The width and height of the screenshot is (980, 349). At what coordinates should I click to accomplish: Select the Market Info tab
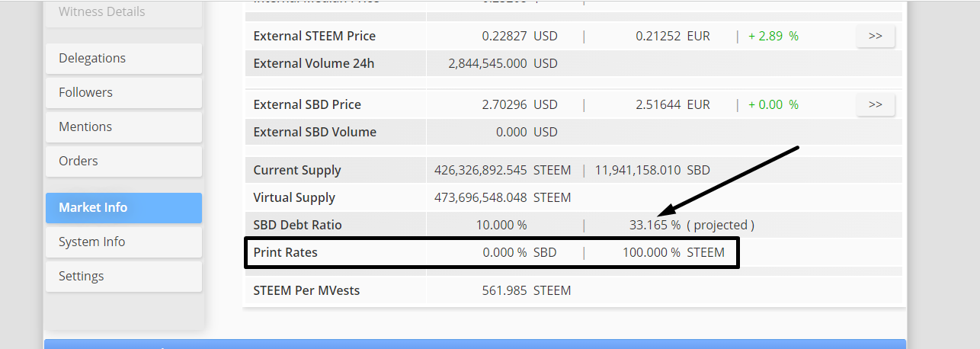pos(123,207)
